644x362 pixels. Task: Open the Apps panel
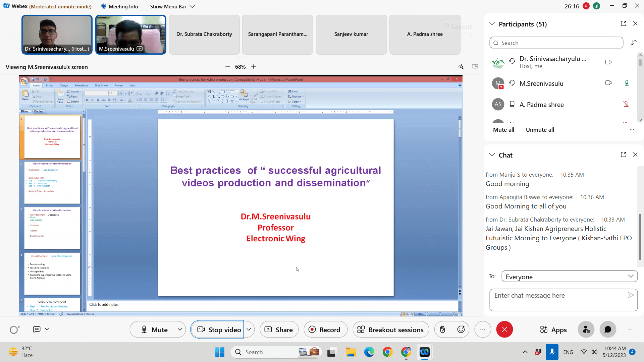553,329
